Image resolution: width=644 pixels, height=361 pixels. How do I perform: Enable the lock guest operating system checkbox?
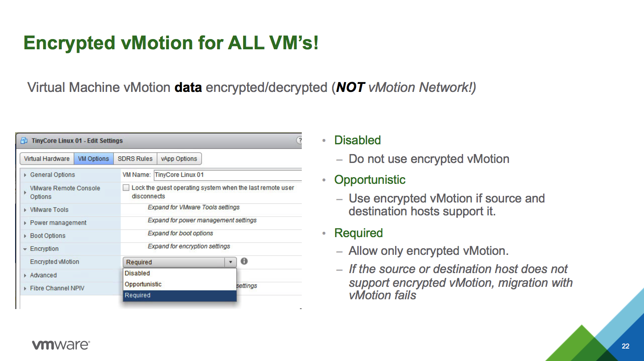(126, 188)
